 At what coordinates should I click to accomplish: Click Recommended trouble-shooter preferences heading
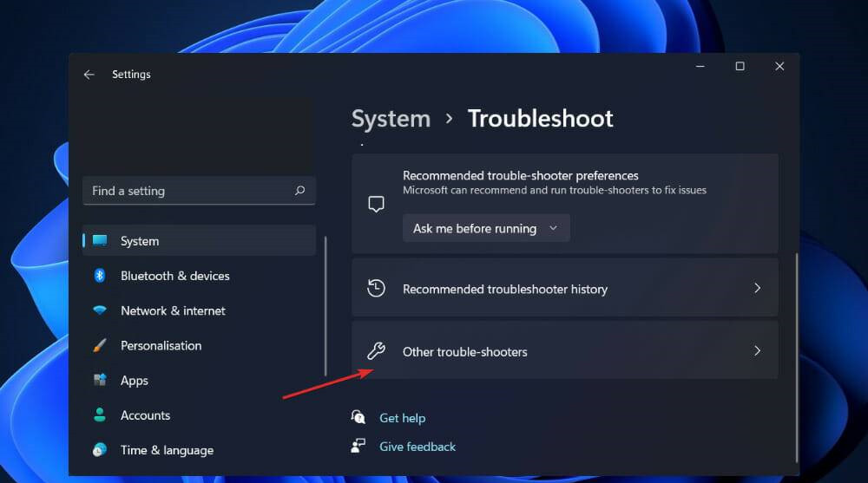(x=520, y=175)
